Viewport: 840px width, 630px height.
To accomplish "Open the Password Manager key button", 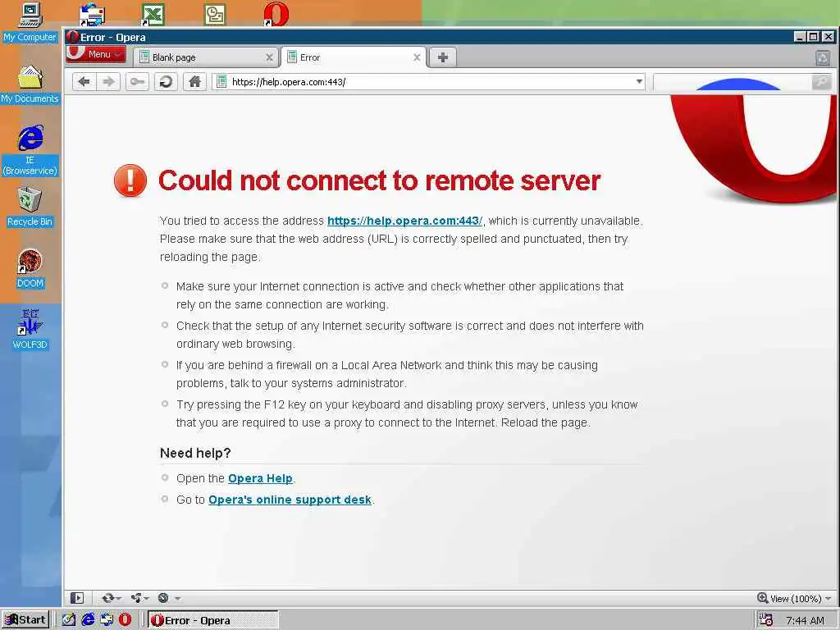I will 137,82.
